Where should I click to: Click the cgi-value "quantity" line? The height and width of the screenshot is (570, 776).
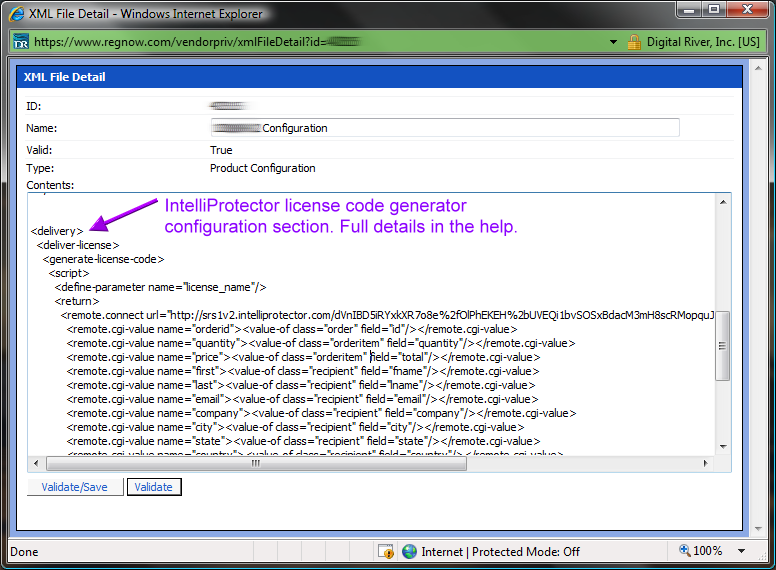point(321,343)
